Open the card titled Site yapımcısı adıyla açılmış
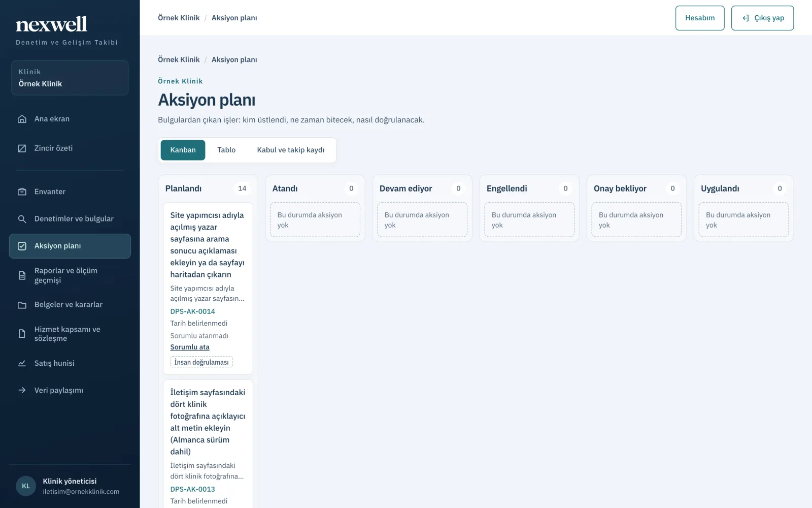Screen dimensions: 812x508 coord(207,245)
